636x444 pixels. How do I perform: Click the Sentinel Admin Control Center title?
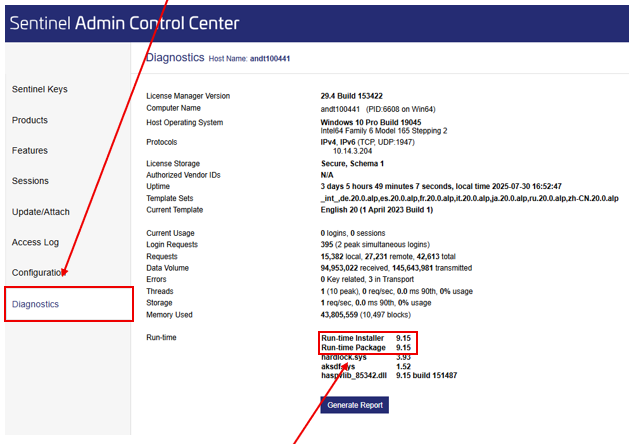pyautogui.click(x=124, y=23)
